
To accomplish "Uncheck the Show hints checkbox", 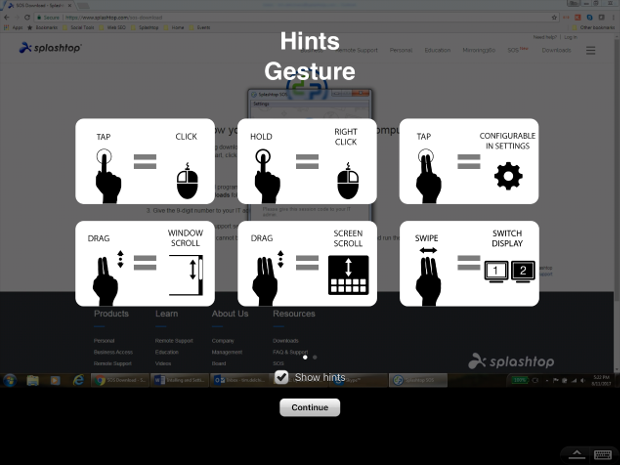I will 282,377.
